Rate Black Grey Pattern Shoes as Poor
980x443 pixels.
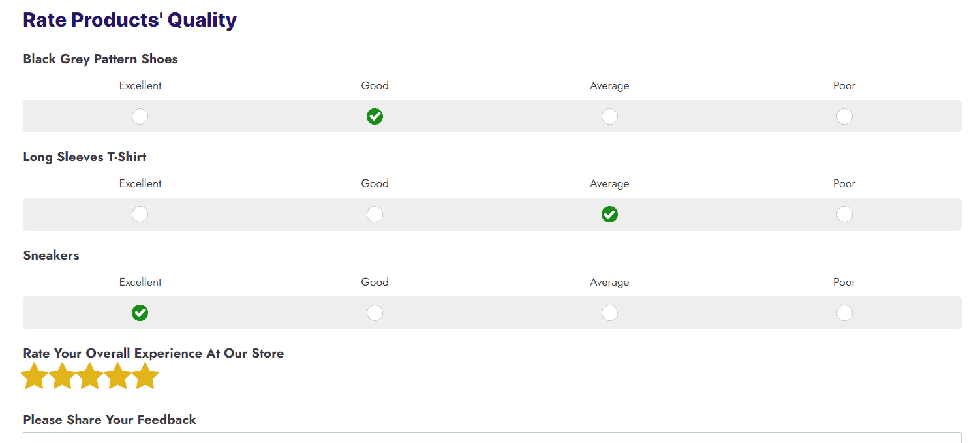tap(844, 116)
